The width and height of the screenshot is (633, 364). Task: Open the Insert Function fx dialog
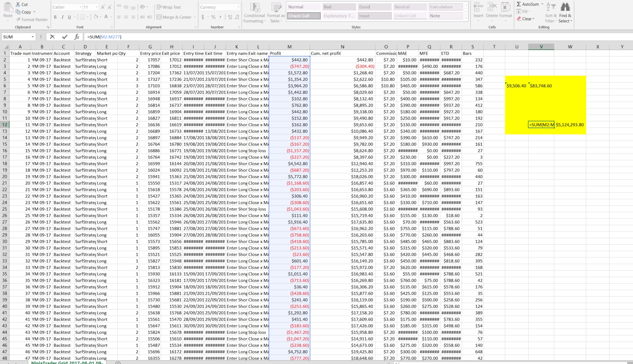coord(77,37)
